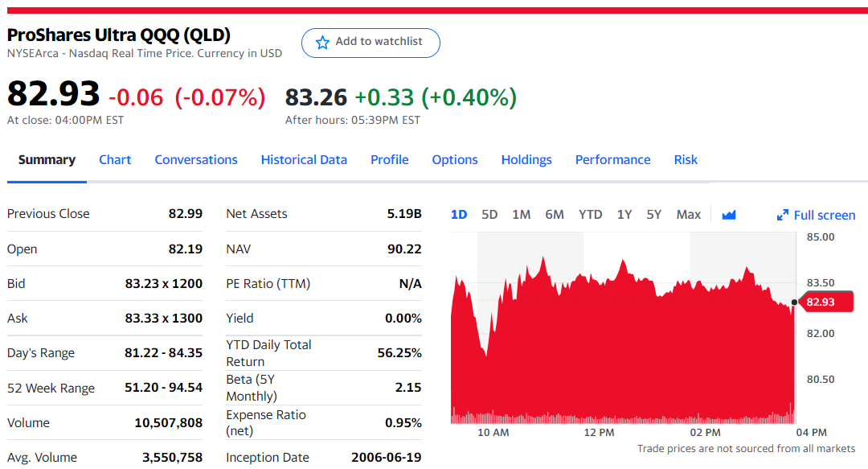
Task: Click the NAV value 90.22
Action: tap(404, 249)
